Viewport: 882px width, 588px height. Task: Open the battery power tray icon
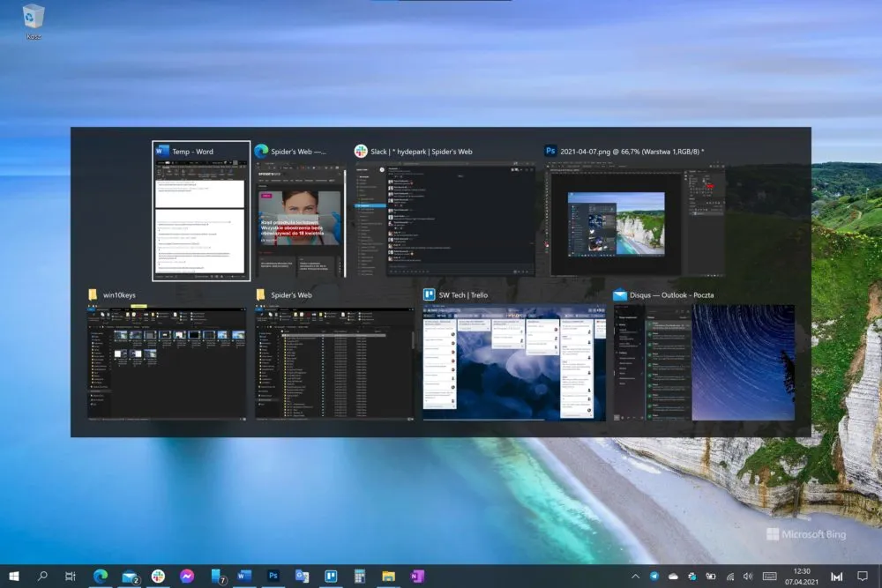pos(711,577)
